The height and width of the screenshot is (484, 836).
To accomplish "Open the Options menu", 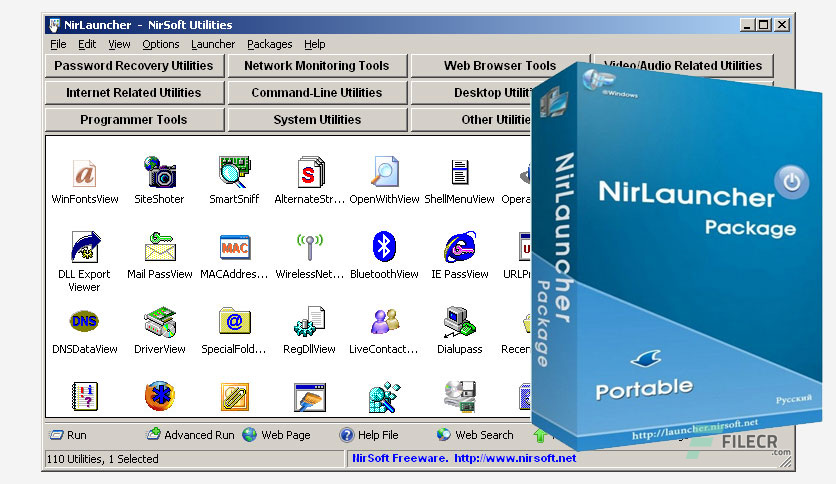I will [160, 44].
